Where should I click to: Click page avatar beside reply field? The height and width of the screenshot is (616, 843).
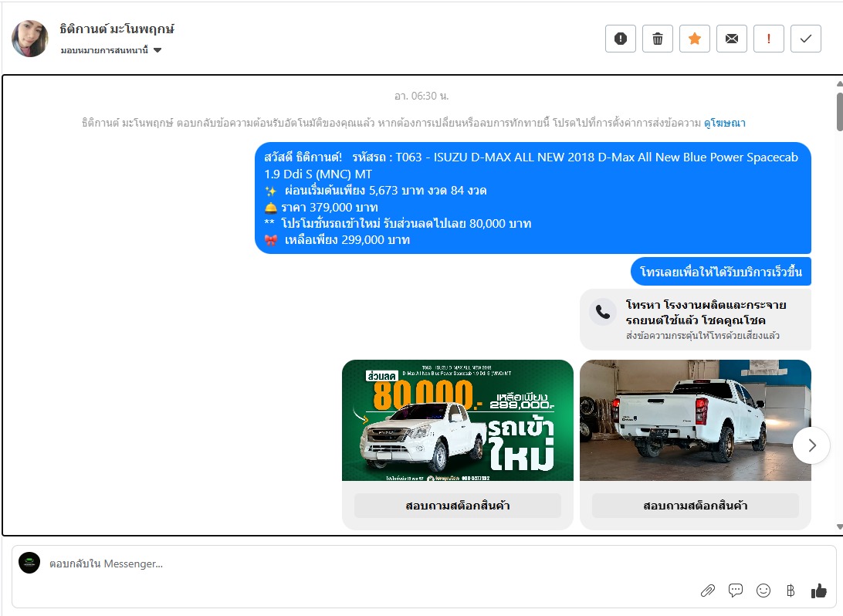click(x=29, y=563)
